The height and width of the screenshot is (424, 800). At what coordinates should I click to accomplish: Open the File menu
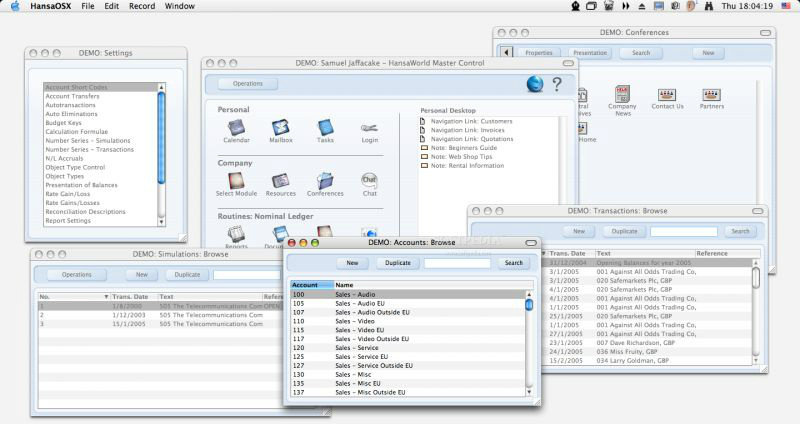click(x=88, y=6)
